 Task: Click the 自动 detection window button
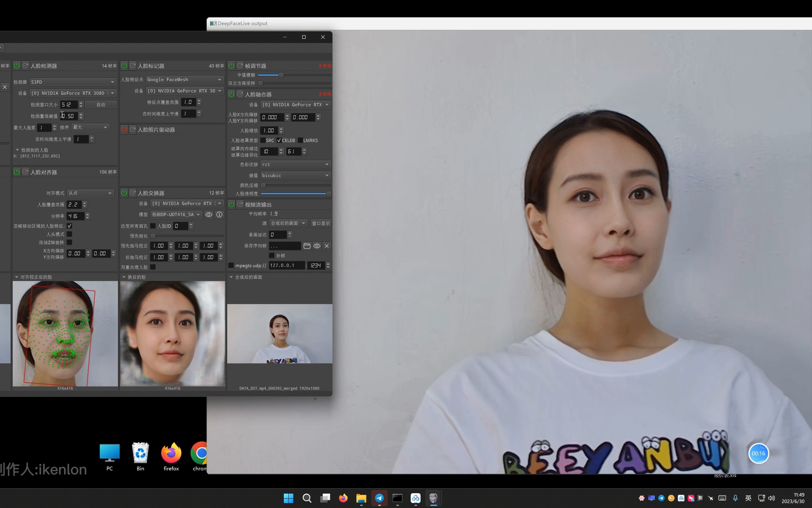click(101, 105)
